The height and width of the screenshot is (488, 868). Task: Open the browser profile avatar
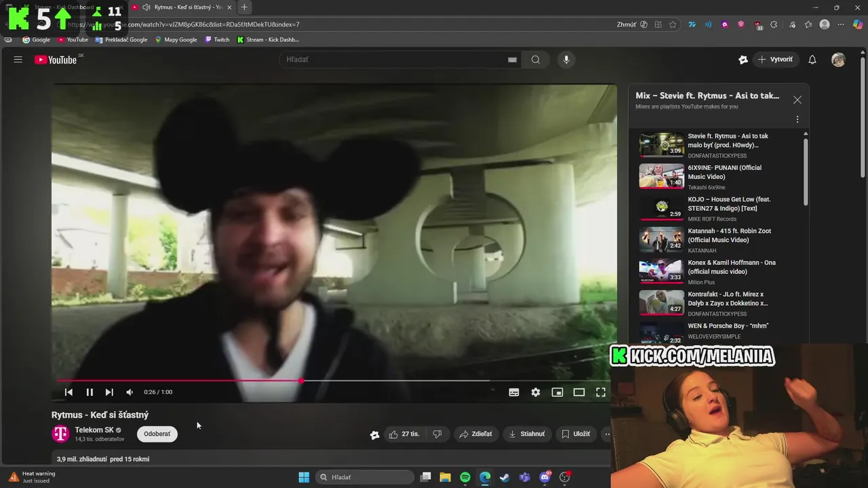(825, 24)
